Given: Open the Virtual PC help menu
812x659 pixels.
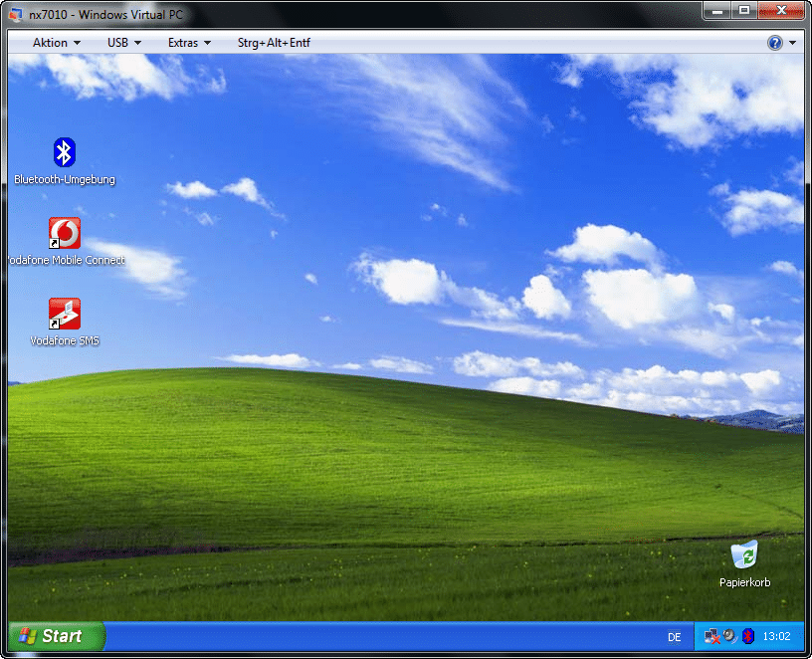Looking at the screenshot, I should point(781,43).
